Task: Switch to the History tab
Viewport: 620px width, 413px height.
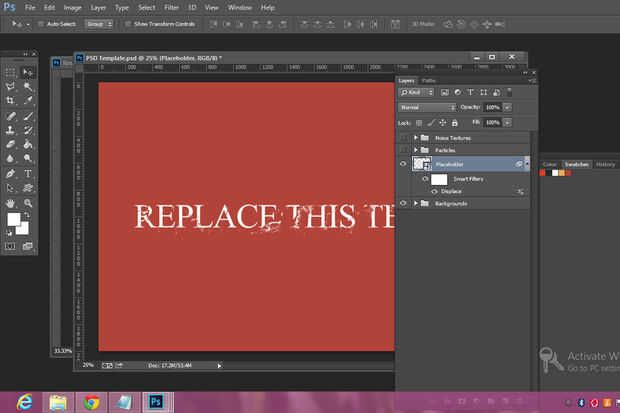Action: coord(605,164)
